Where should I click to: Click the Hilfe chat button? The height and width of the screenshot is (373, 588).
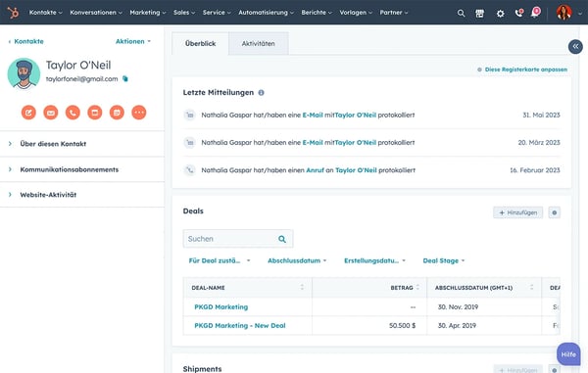[x=568, y=354]
